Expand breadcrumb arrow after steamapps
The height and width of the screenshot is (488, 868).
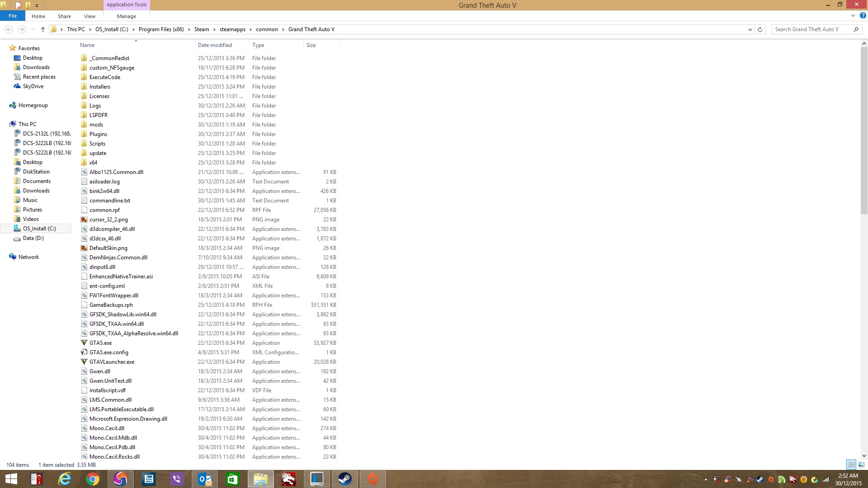251,29
